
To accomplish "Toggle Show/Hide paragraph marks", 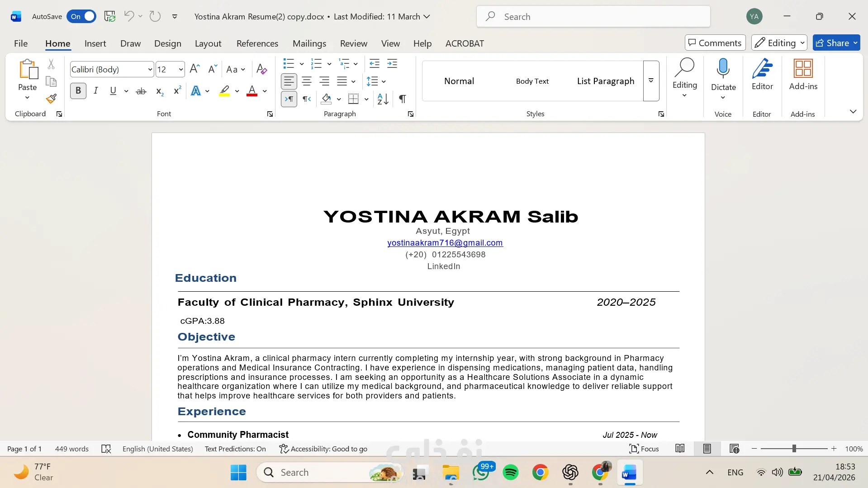I will [402, 99].
